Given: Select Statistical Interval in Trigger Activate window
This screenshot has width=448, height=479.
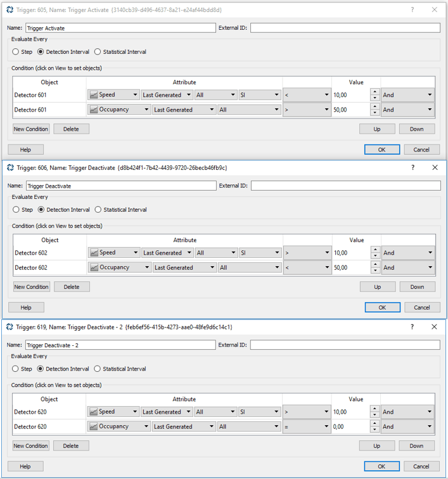Looking at the screenshot, I should coord(98,51).
